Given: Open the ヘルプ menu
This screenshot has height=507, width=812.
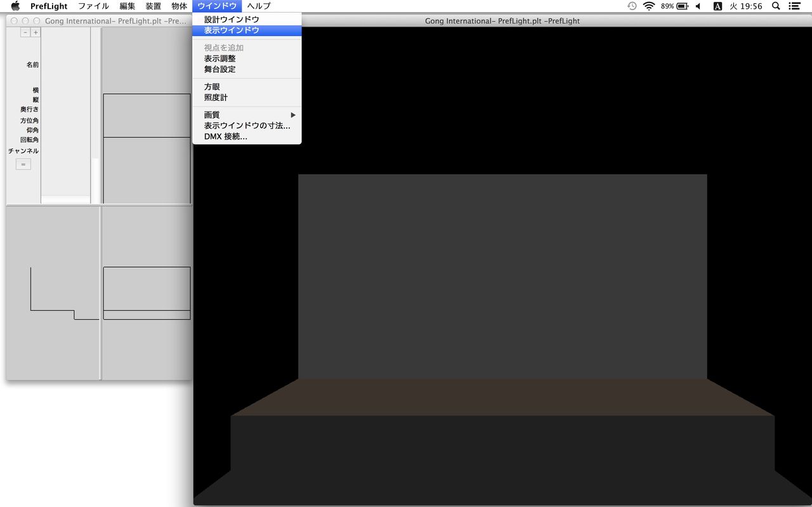Looking at the screenshot, I should pyautogui.click(x=259, y=6).
